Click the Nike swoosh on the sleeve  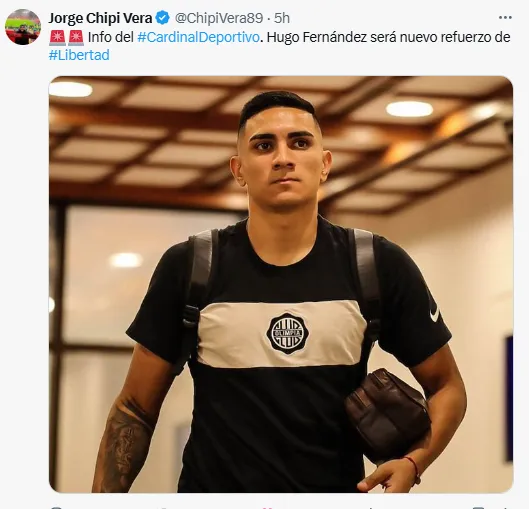435,313
